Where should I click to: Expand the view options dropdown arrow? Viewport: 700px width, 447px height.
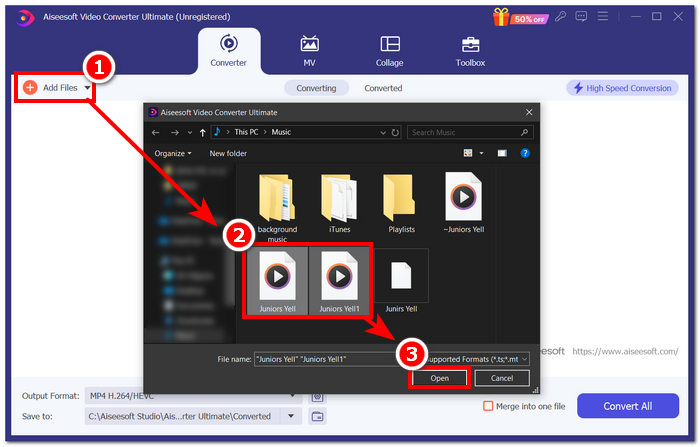pyautogui.click(x=481, y=153)
